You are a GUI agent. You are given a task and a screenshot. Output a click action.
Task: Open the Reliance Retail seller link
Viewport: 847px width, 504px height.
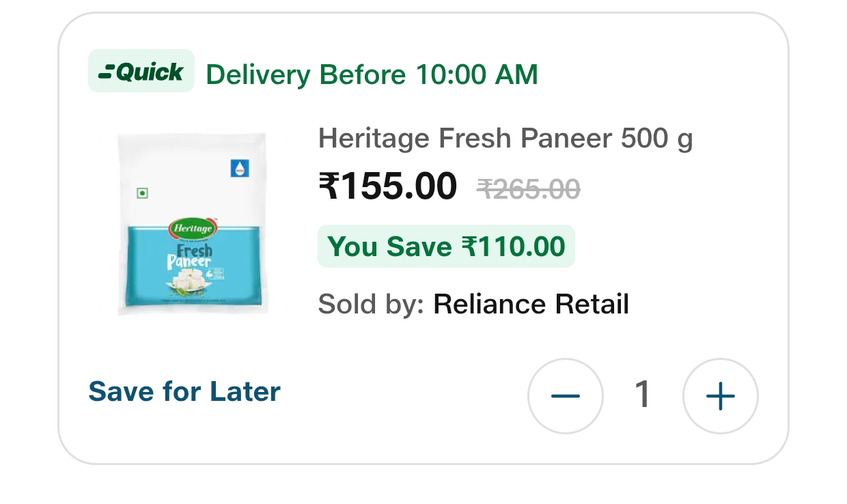[531, 305]
